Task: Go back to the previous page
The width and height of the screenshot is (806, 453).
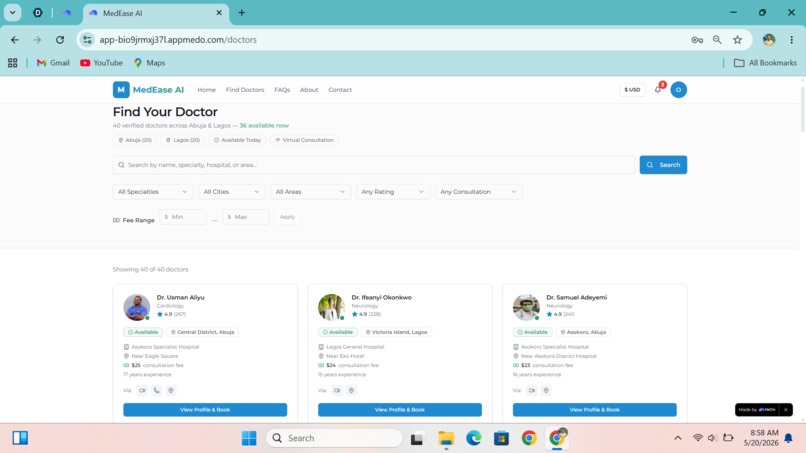Action: point(15,40)
